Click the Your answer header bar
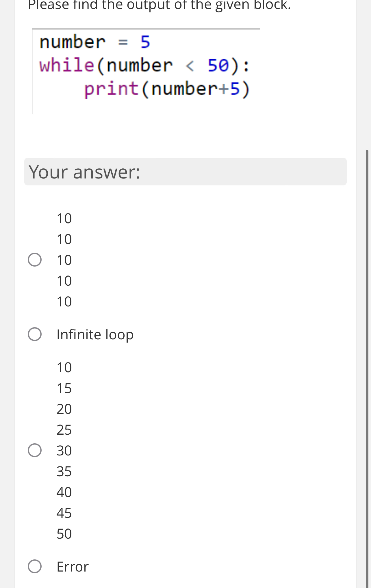This screenshot has width=371, height=588. point(185,172)
